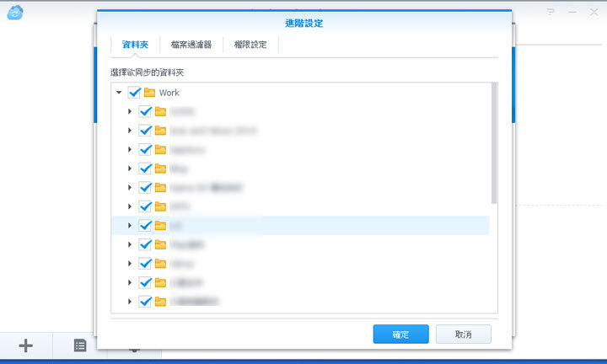The image size is (607, 364).
Task: Click the plus add-connection icon
Action: 25,345
